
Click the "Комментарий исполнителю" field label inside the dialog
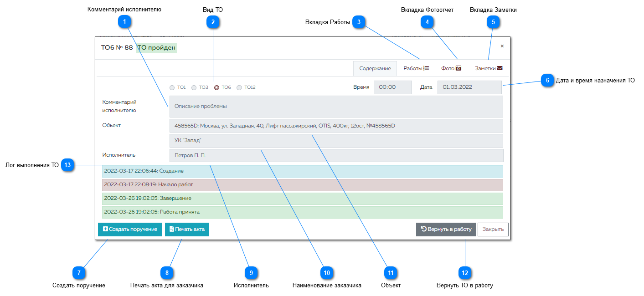point(119,106)
